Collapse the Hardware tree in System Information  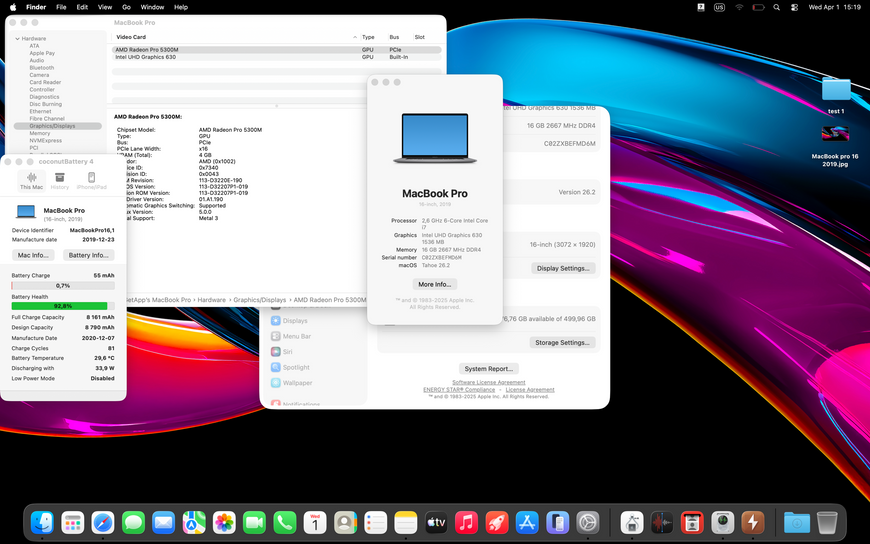click(17, 38)
